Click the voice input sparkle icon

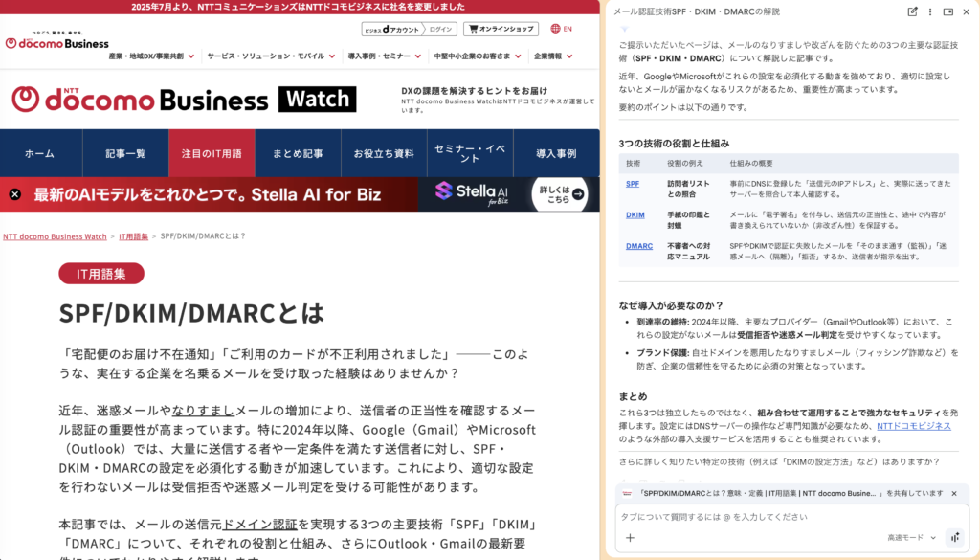tap(954, 537)
